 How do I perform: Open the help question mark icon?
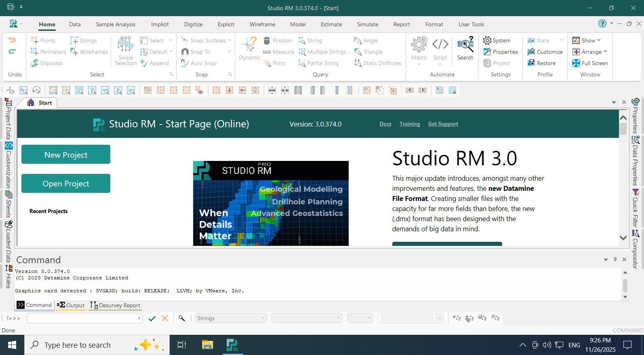click(x=602, y=23)
